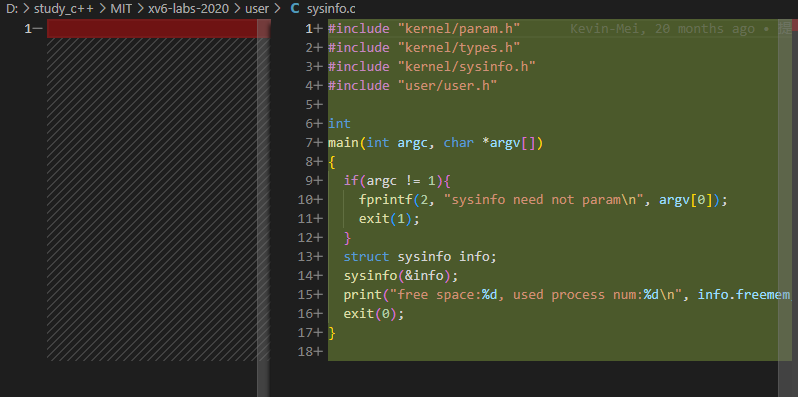
Task: Expand the chevron after 'user' breadcrumb
Action: coord(277,9)
